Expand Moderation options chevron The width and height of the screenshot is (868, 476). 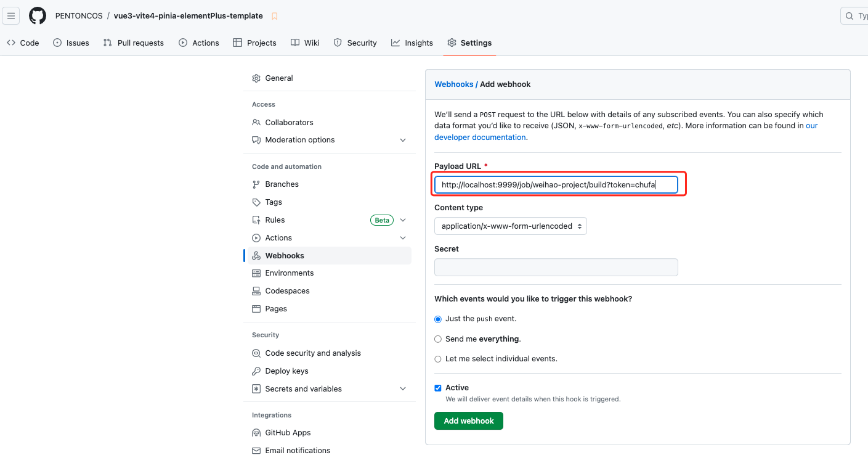403,140
